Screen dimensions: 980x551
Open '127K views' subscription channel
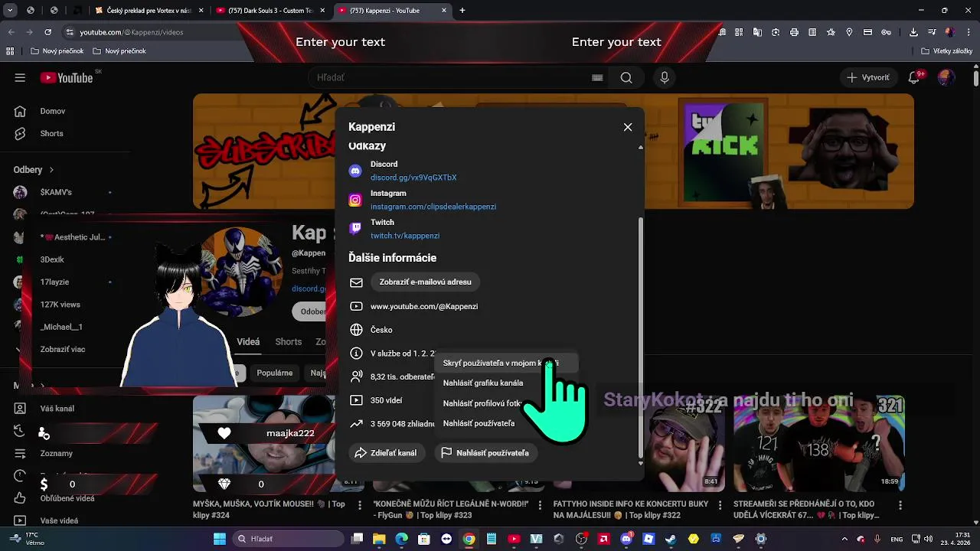coord(60,305)
